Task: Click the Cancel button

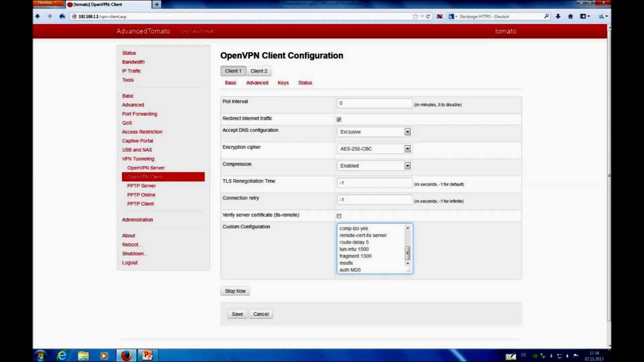Action: pos(261,314)
